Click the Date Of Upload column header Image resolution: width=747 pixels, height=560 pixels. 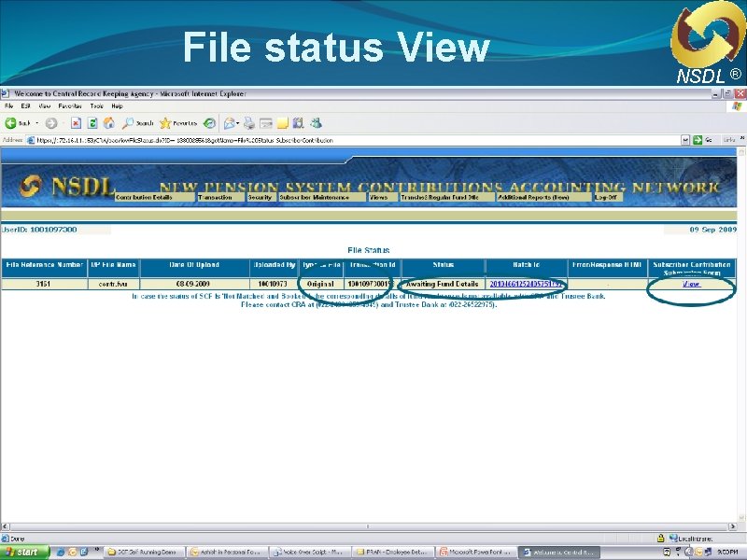point(194,268)
